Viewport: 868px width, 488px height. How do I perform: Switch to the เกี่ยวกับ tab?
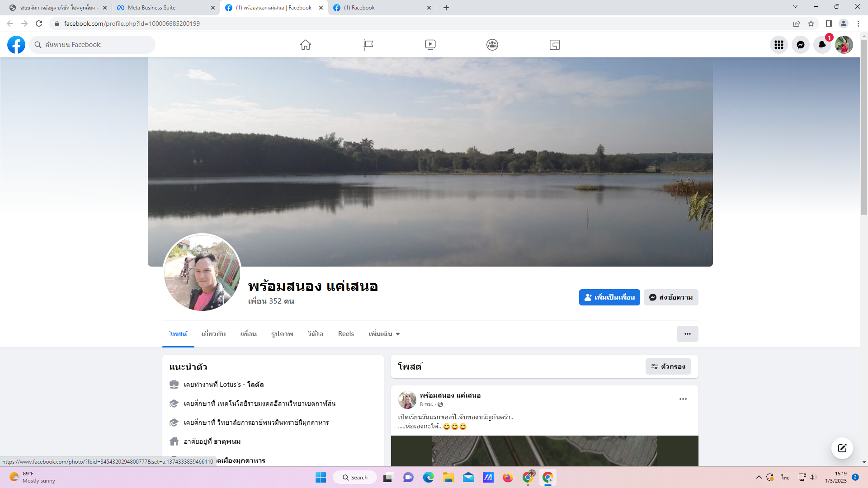213,334
